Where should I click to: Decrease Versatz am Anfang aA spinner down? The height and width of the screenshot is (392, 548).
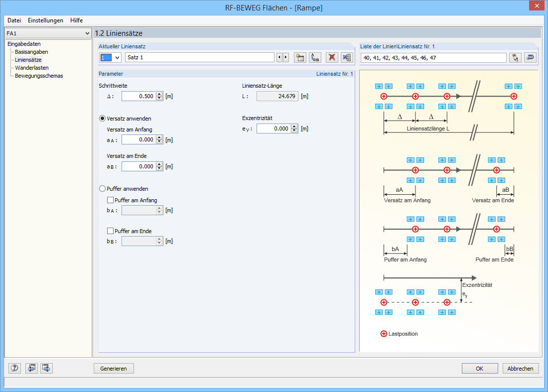tap(159, 142)
